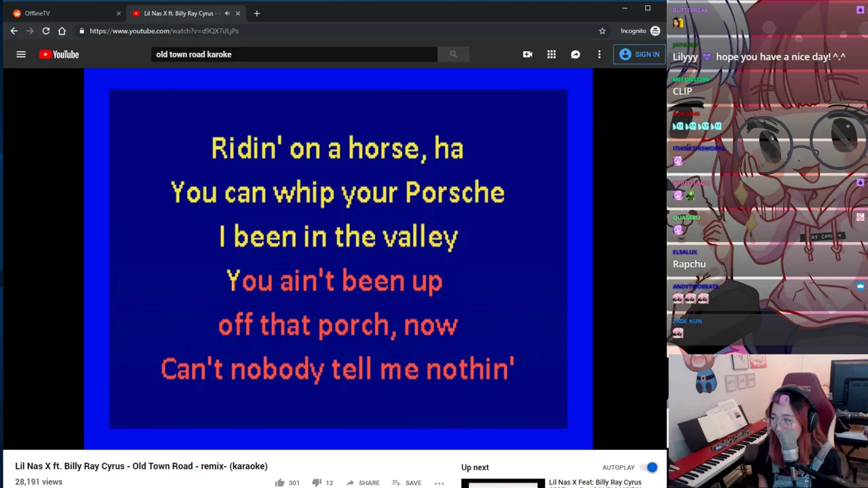Open the browser home page icon
Screen dimensions: 868x488
62,30
